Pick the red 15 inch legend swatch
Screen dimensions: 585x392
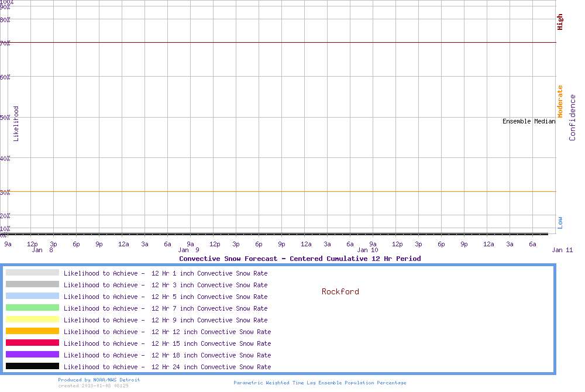[32, 343]
